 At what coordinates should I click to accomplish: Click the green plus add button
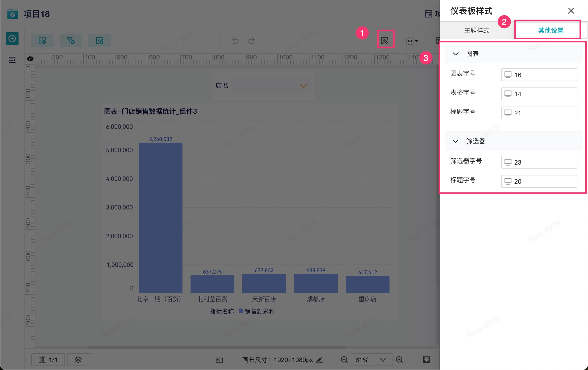pyautogui.click(x=12, y=39)
